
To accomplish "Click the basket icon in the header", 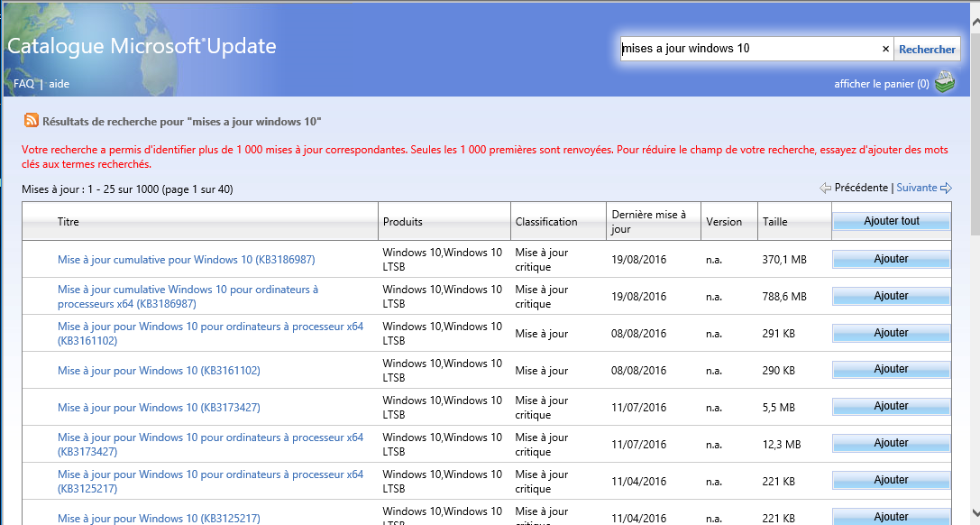I will coord(944,82).
